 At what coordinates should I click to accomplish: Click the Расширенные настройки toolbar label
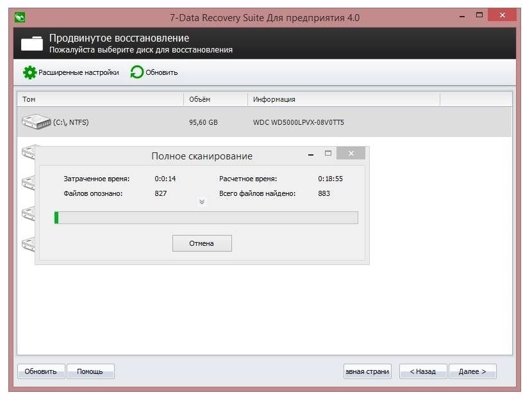[79, 72]
